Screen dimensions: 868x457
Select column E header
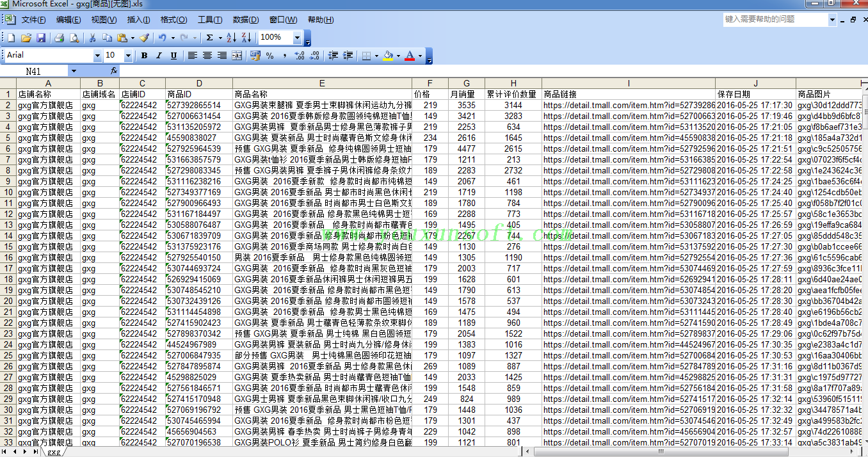322,83
